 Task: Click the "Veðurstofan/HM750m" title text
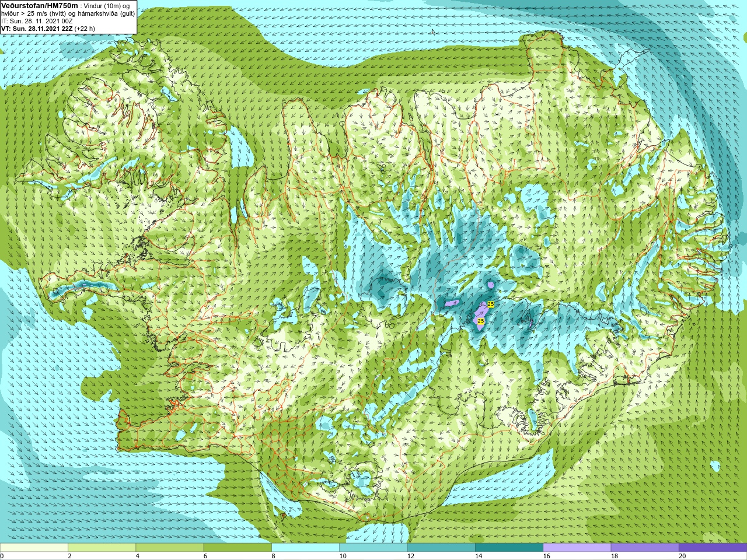pos(40,5)
